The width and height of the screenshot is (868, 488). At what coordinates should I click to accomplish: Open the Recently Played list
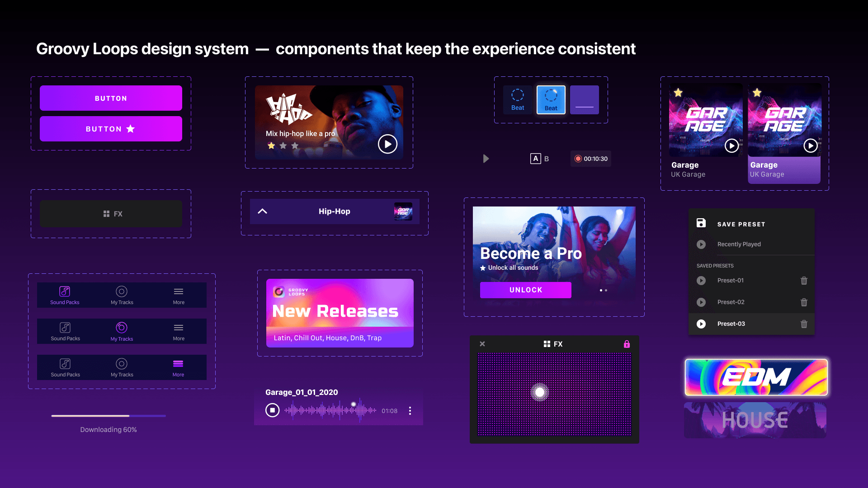click(739, 244)
